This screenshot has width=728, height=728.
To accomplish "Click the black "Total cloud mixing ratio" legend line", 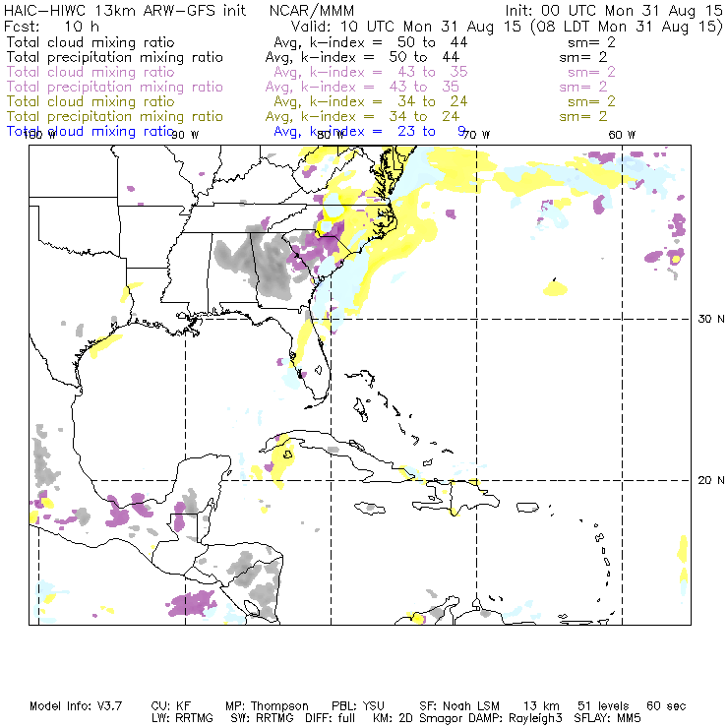I will pyautogui.click(x=91, y=42).
